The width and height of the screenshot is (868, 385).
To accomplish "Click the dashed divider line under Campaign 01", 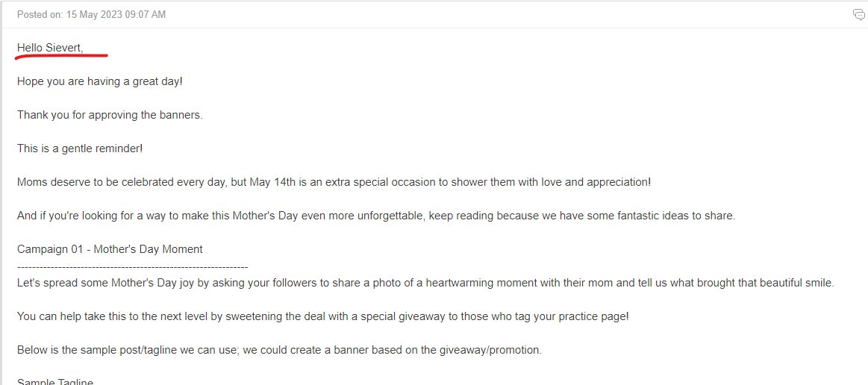I will pyautogui.click(x=132, y=267).
